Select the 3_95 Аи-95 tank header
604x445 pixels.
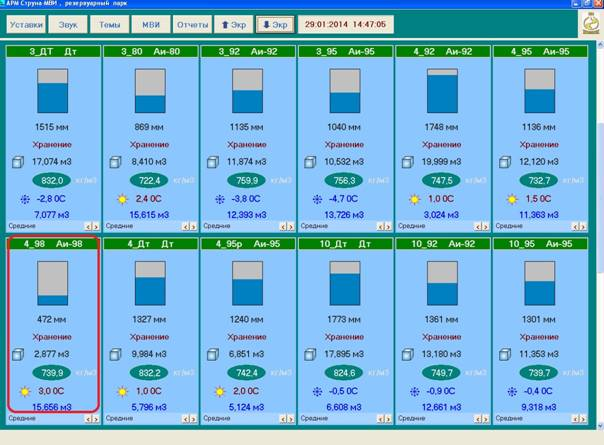(x=346, y=52)
